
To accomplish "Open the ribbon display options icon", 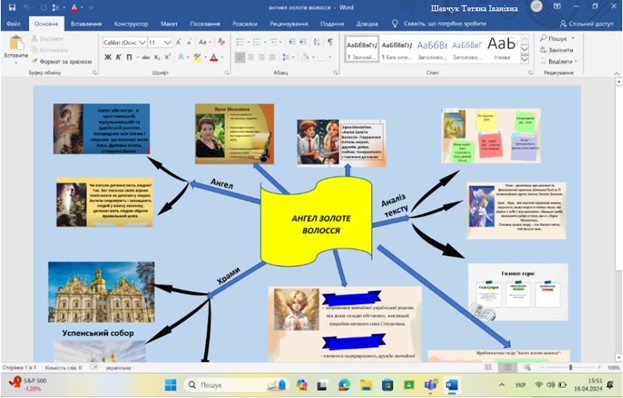I will [557, 7].
